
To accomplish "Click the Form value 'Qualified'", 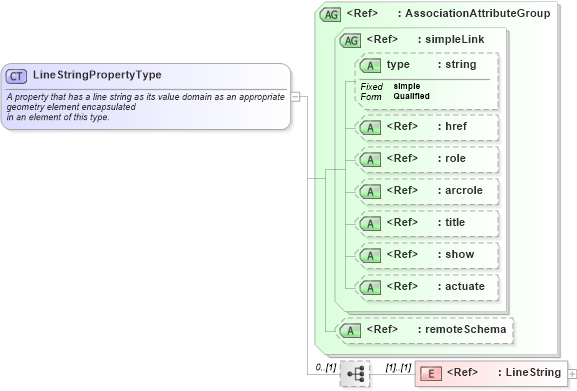I will pos(411,96).
